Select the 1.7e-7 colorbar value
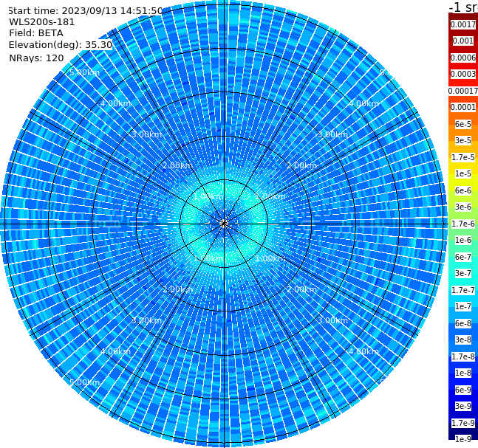The width and height of the screenshot is (478, 448). tap(463, 290)
